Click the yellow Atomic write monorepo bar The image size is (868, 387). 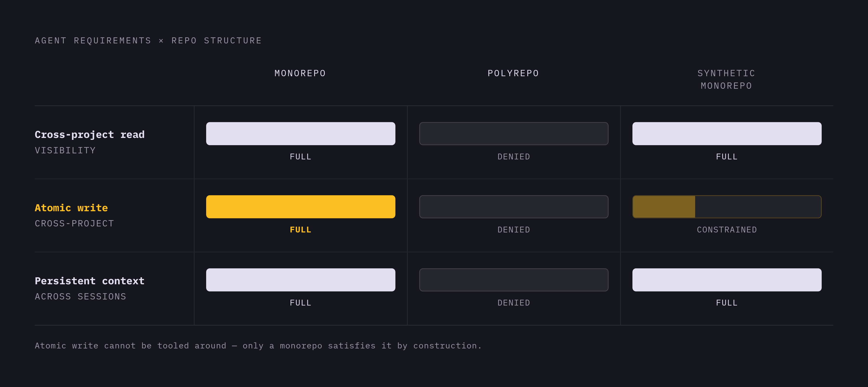(x=301, y=207)
